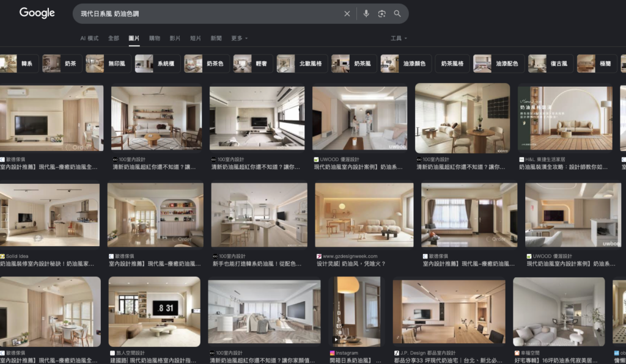Select the 油漆顏色 filter chip
626x364 pixels.
click(406, 64)
